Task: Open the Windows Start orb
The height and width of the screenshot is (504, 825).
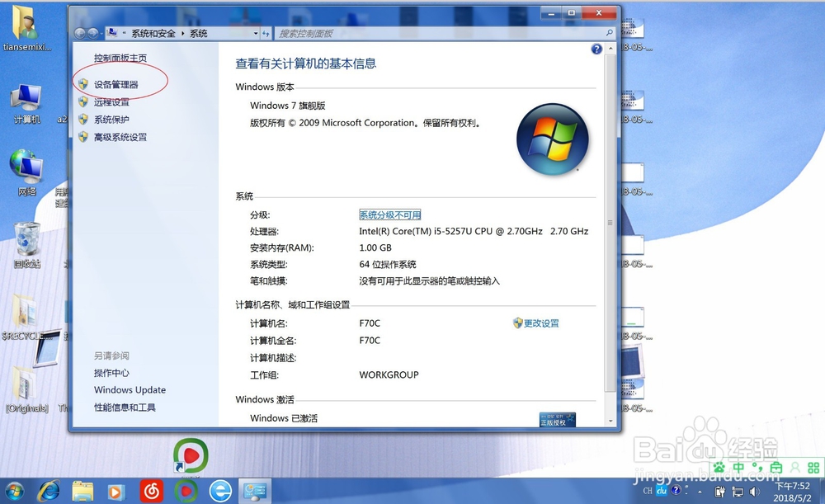Action: (14, 492)
